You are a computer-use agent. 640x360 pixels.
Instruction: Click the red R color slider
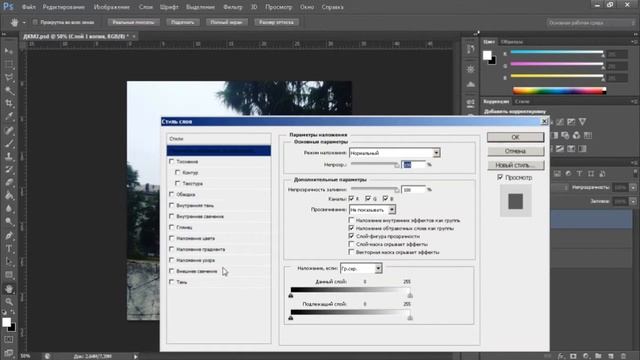click(557, 52)
